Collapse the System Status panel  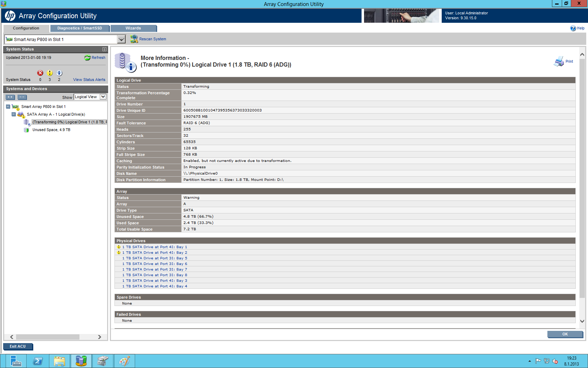pos(104,49)
